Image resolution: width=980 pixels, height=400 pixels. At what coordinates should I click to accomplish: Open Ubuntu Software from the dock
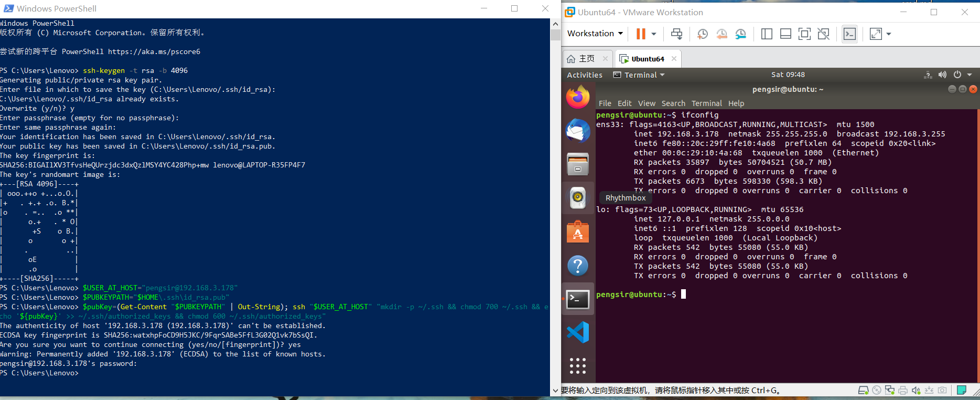[x=578, y=231]
